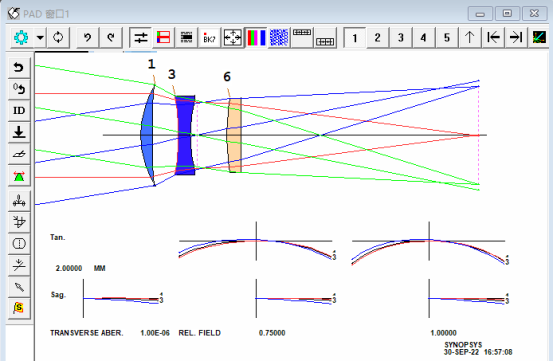Open the BK7 glass table icon
The width and height of the screenshot is (554, 362).
[x=209, y=37]
